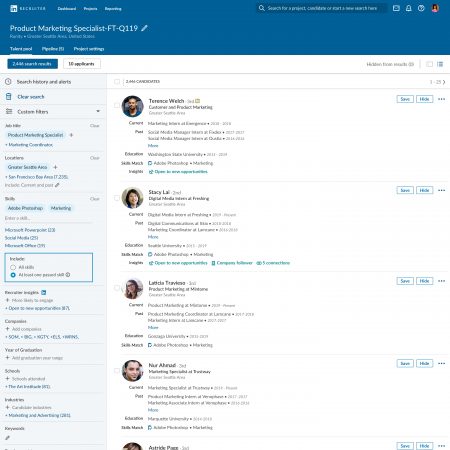Switch to list layout view icon
Image resolution: width=450 pixels, height=450 pixels.
440,64
